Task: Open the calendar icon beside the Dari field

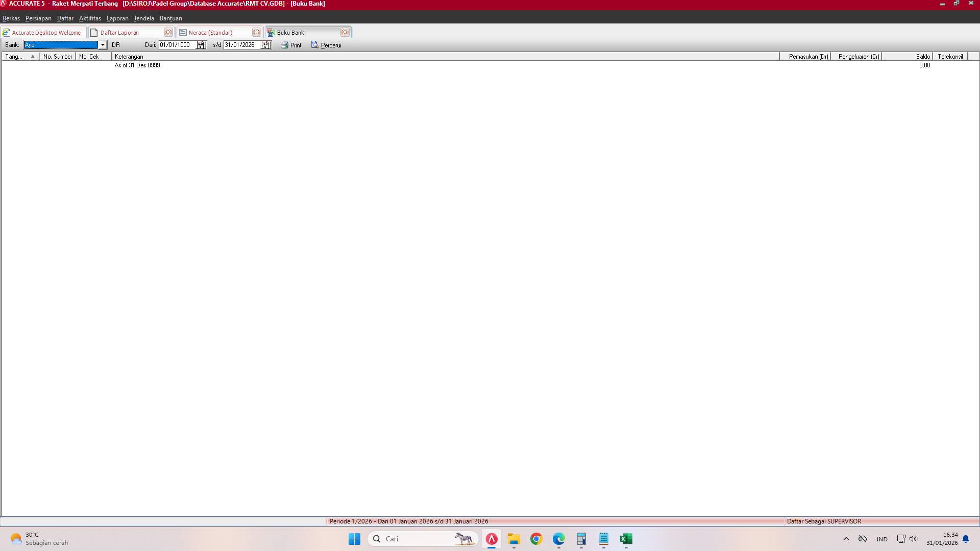Action: point(201,45)
